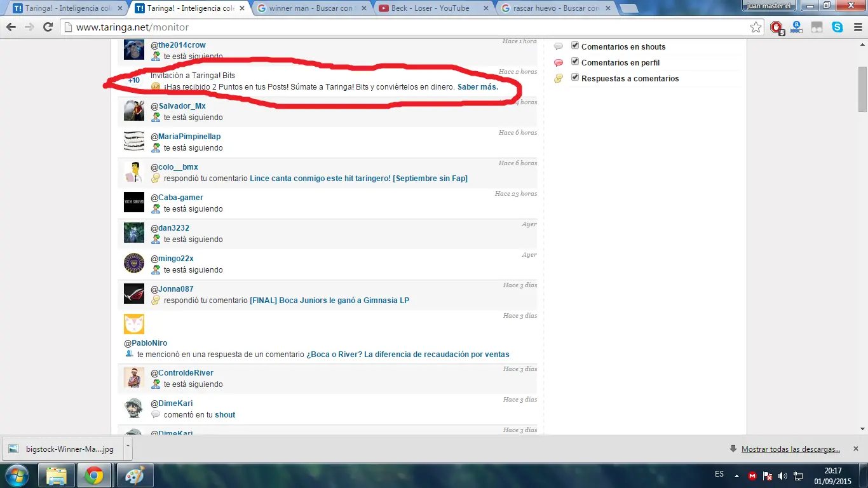Click the Chrome taskbar icon

tap(95, 475)
